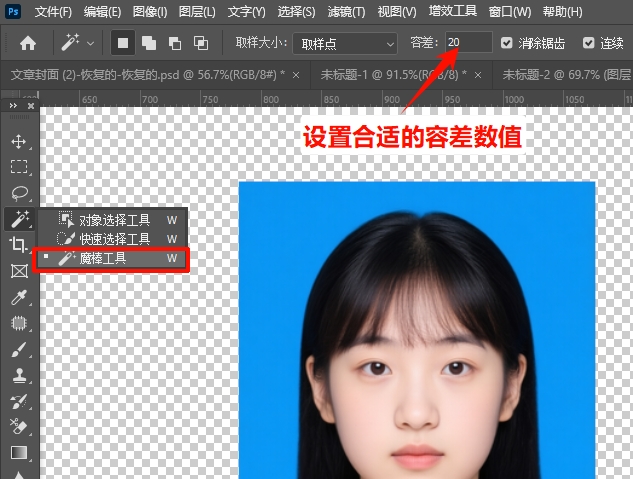The image size is (633, 479).
Task: Select the Rectangular Marquee tool
Action: 19,166
